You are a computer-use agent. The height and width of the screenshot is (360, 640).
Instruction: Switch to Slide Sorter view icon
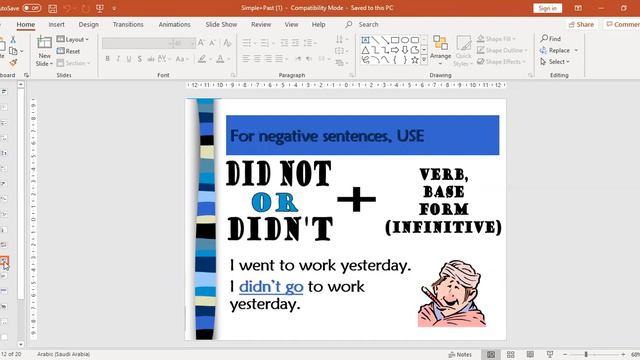[510, 354]
